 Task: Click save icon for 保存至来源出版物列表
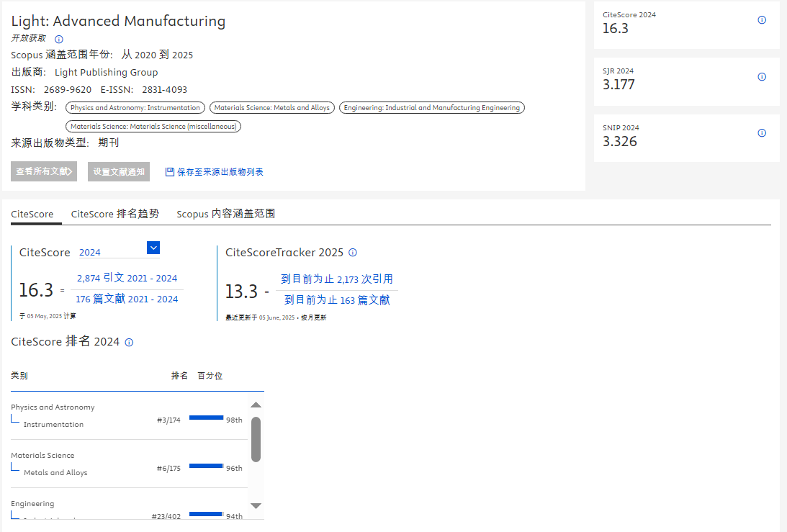pyautogui.click(x=170, y=172)
